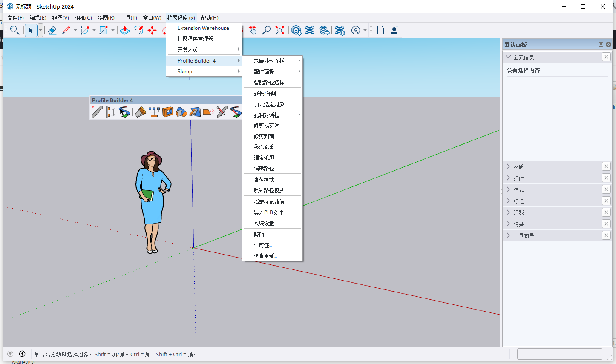Viewport: 616px width, 364px height.
Task: Close the 图元信息 panel
Action: 607,57
